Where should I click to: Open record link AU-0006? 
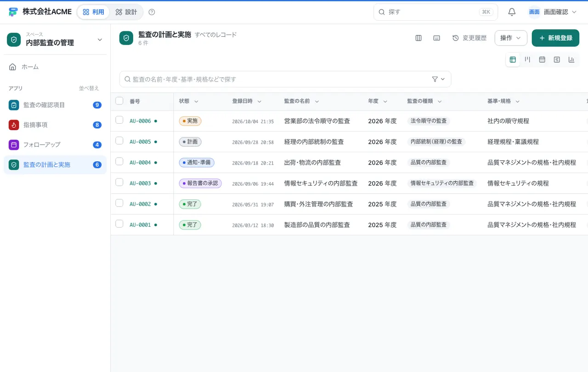pos(140,121)
